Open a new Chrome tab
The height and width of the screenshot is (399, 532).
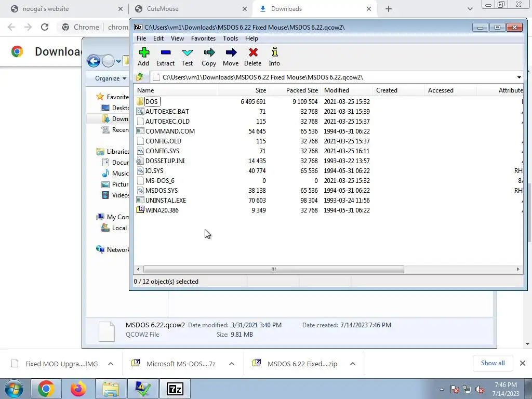[x=389, y=9]
